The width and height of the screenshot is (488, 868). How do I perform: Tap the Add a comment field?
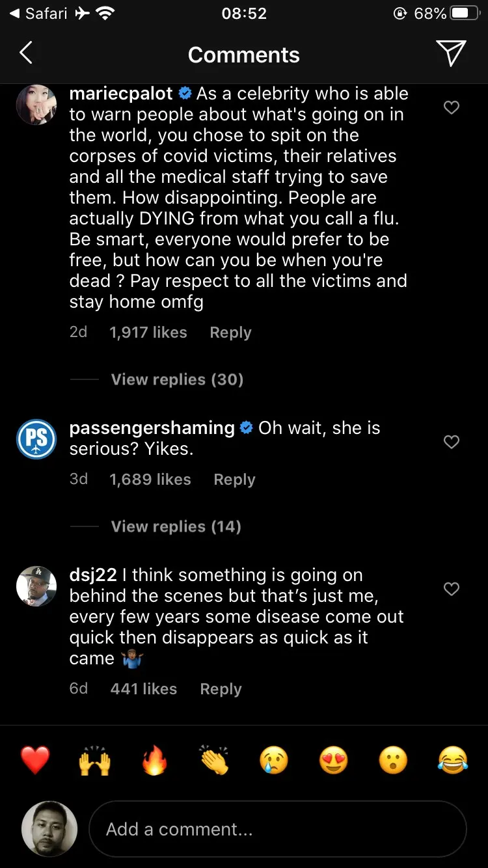click(x=277, y=829)
